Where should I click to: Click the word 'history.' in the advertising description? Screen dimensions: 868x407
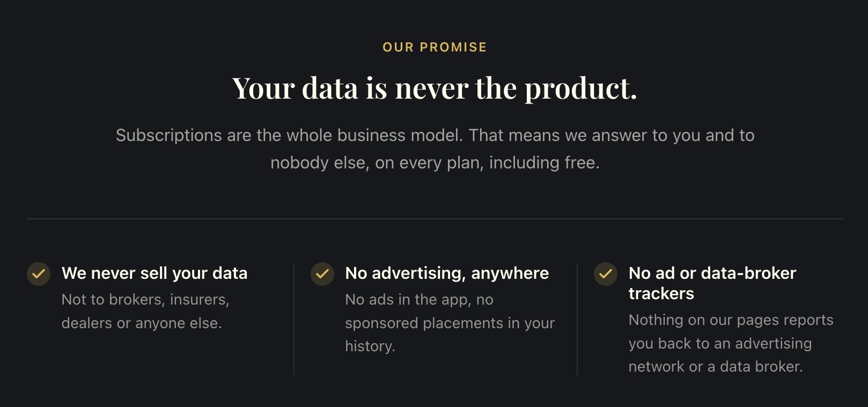pyautogui.click(x=370, y=346)
